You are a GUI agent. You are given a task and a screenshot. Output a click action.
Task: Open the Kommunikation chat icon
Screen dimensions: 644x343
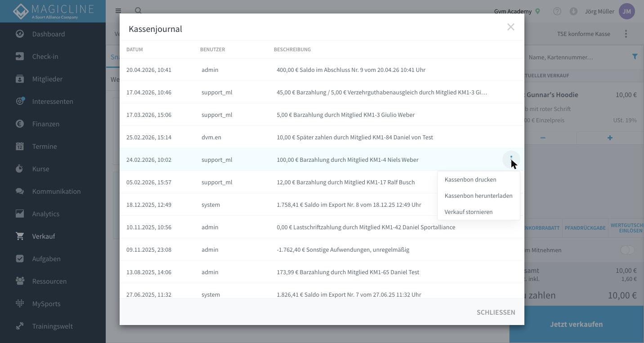click(x=20, y=191)
